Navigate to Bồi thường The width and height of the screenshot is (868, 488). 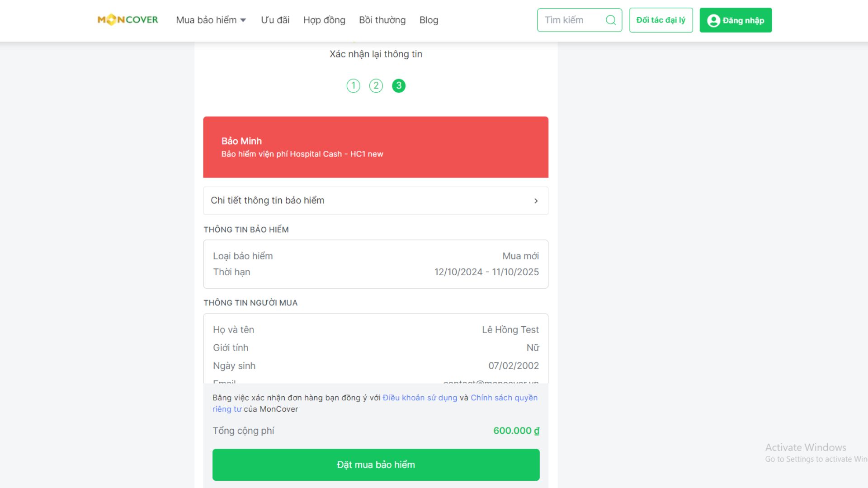click(x=382, y=20)
